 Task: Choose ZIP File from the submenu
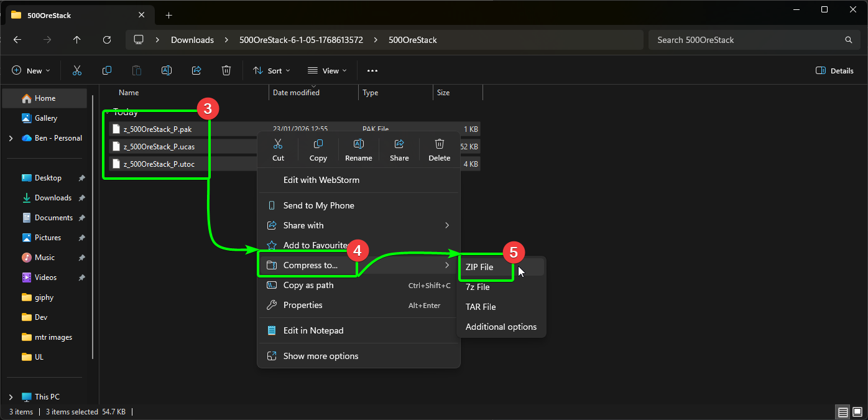pyautogui.click(x=479, y=267)
